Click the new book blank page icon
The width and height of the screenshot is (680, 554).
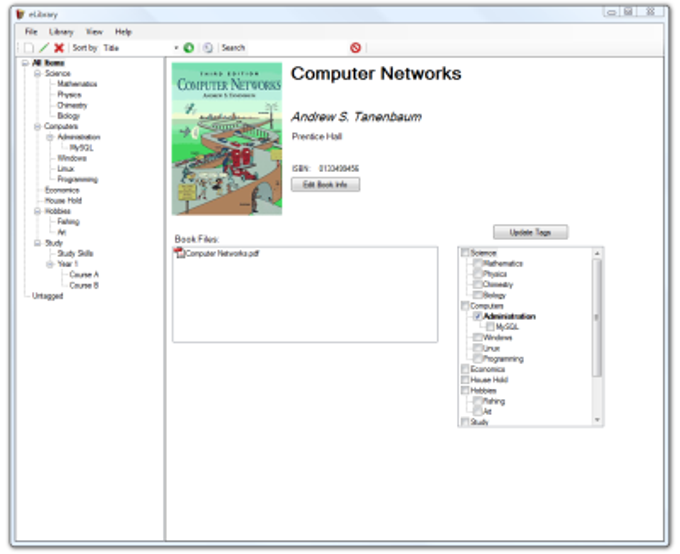(29, 48)
